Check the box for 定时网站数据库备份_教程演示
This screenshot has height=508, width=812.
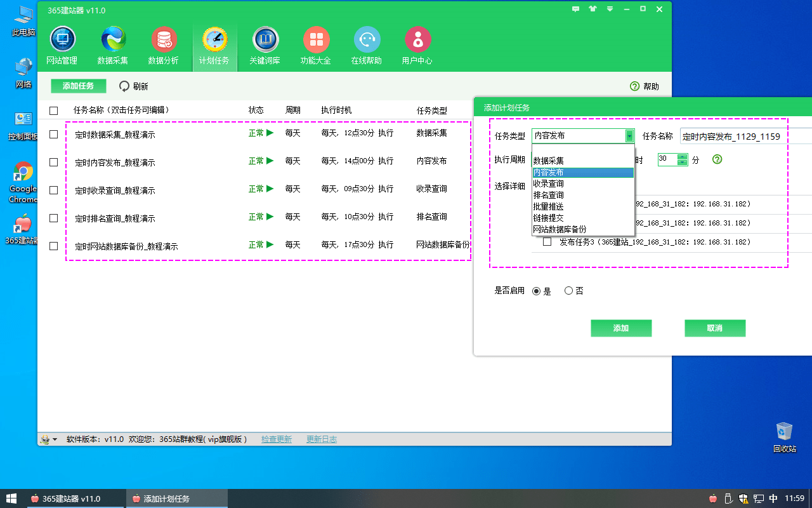pos(53,246)
